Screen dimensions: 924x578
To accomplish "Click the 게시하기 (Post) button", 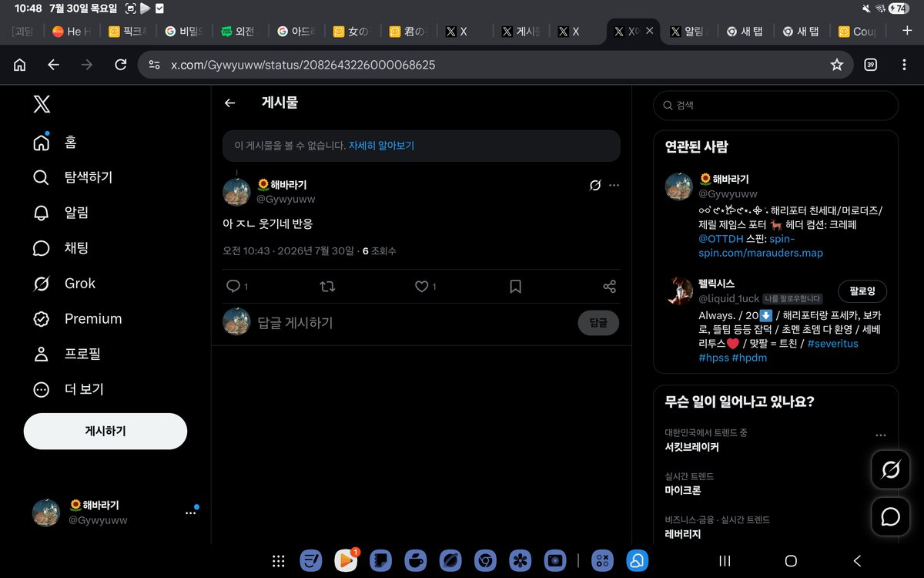I will [105, 431].
